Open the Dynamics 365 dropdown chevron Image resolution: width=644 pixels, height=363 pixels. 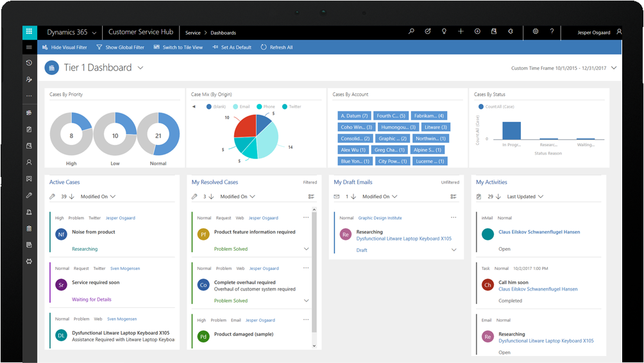coord(94,33)
